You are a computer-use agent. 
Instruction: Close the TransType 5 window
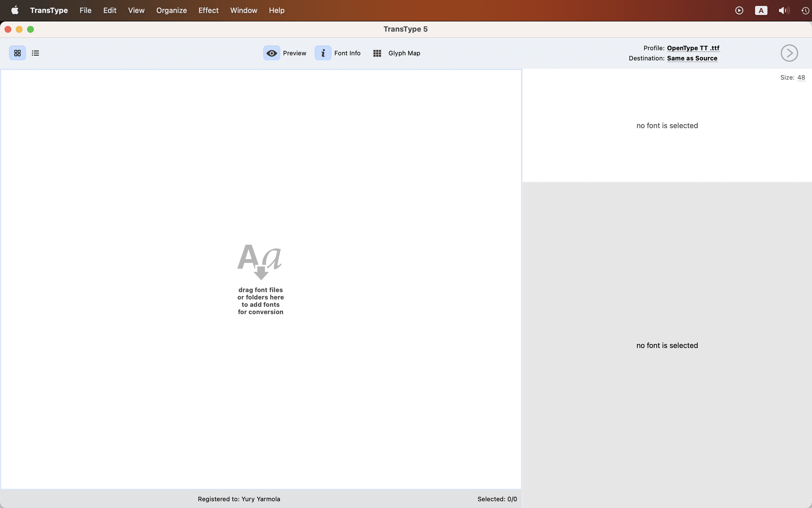pos(8,29)
